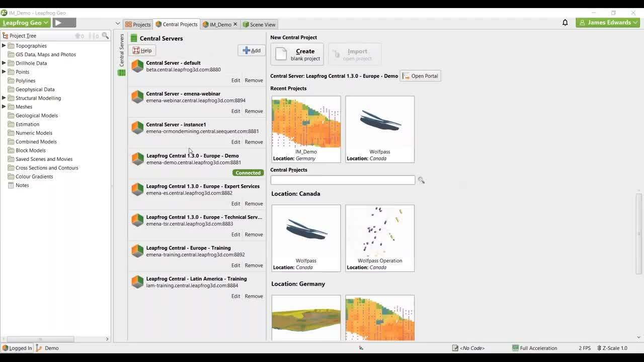Image resolution: width=644 pixels, height=362 pixels.
Task: Edit Central Server - emena-webinar
Action: pyautogui.click(x=235, y=111)
